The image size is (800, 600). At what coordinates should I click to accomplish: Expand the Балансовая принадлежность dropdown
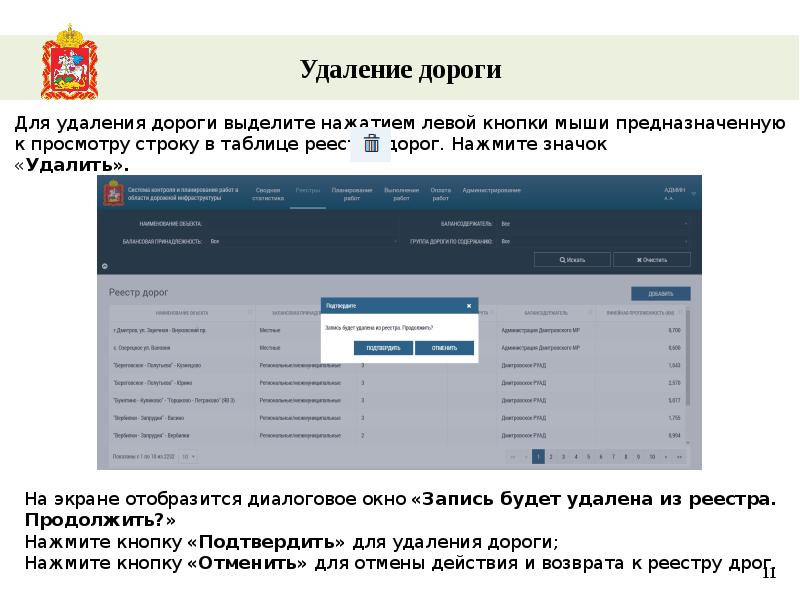pos(300,241)
